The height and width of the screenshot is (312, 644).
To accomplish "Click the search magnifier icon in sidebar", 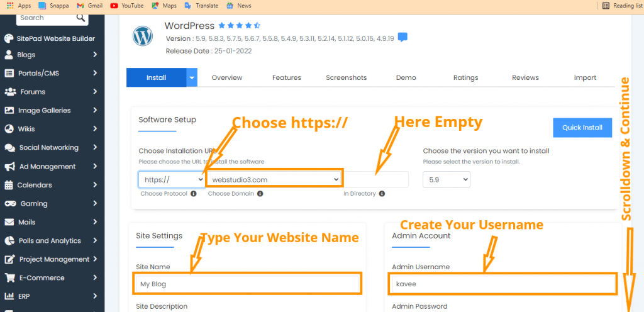I will coord(80,18).
